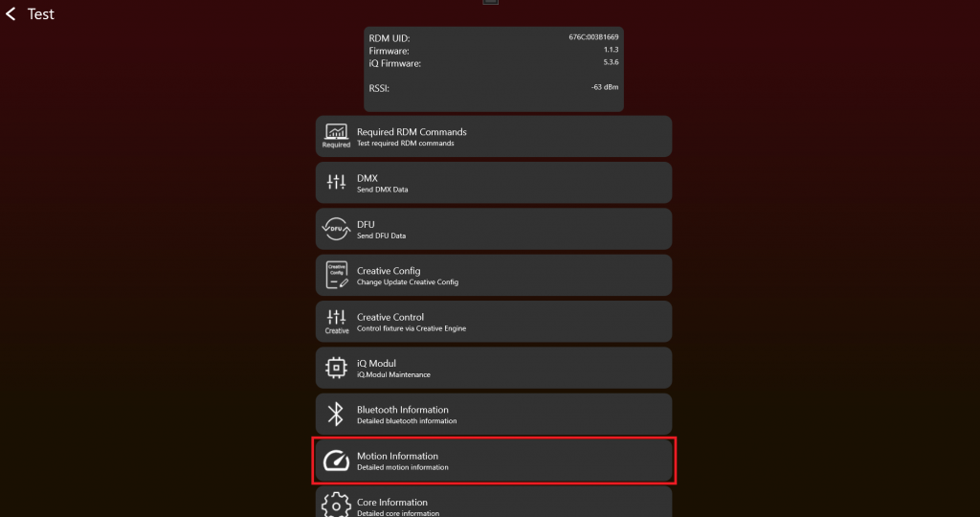Click the iQ Modul chip icon
This screenshot has width=980, height=517.
tap(336, 368)
